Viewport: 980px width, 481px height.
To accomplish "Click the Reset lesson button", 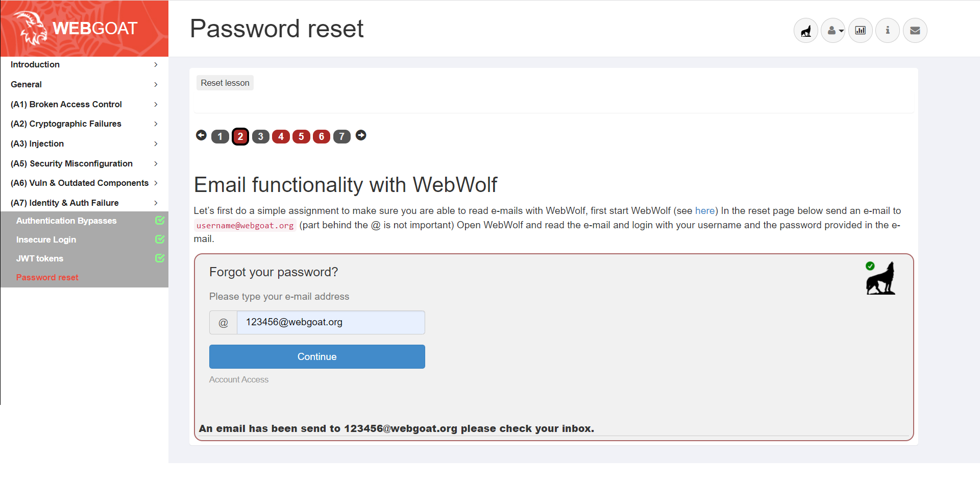I will click(x=225, y=83).
